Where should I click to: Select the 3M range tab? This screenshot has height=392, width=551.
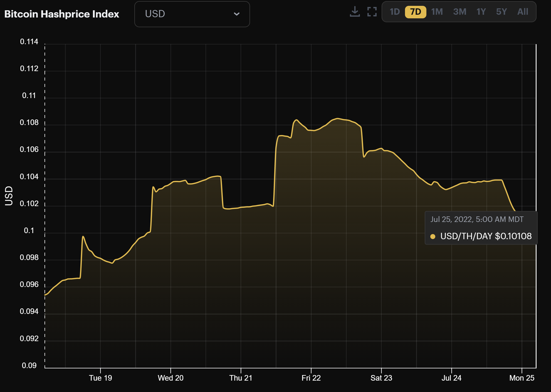pyautogui.click(x=459, y=12)
